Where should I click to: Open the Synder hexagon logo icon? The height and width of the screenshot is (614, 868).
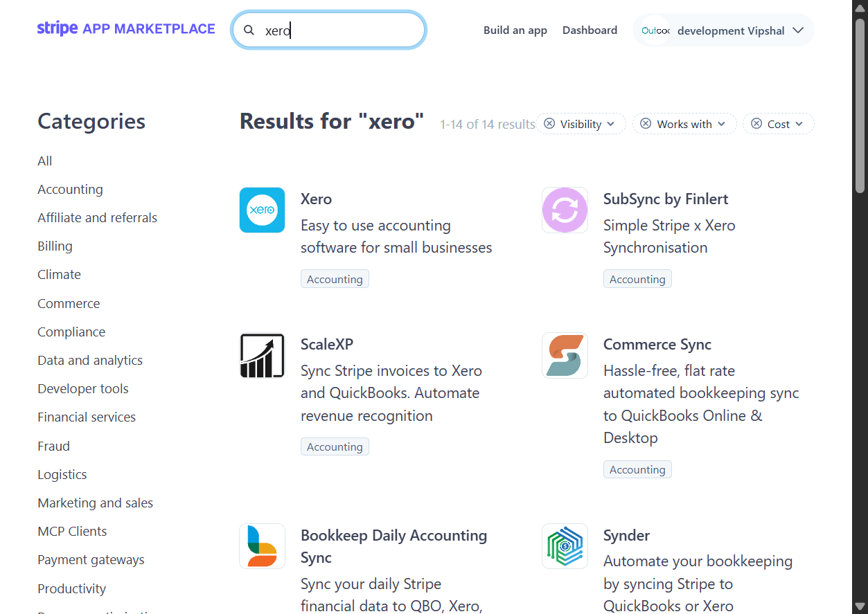click(x=565, y=546)
